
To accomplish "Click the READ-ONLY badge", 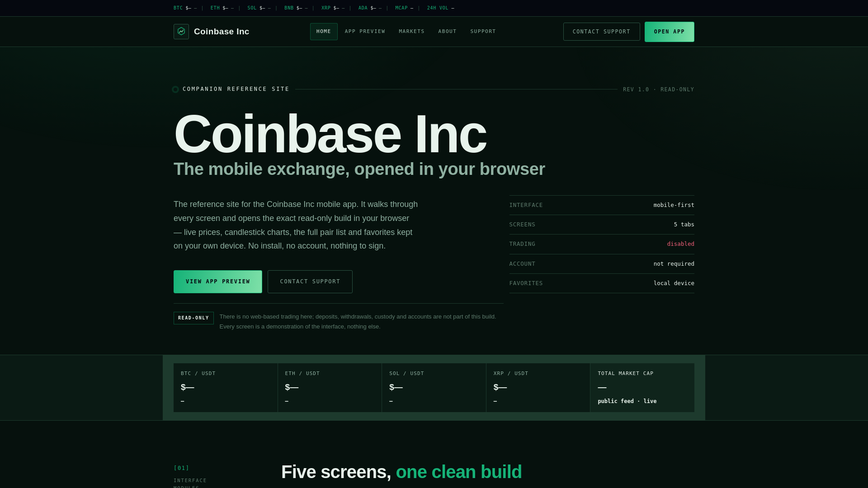I will click(x=193, y=318).
